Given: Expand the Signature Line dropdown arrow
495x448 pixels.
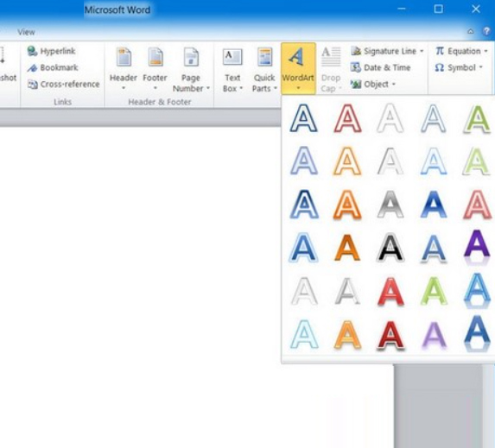Looking at the screenshot, I should [422, 51].
